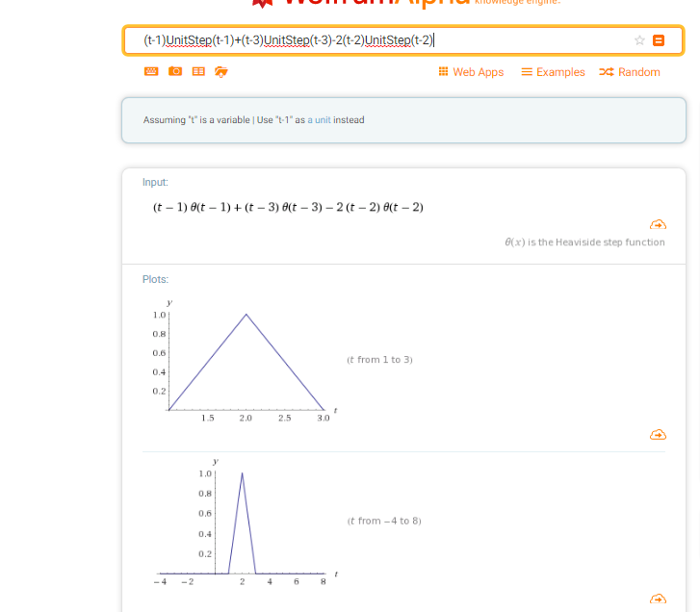Click the formatted Input expression
This screenshot has width=700, height=612.
point(288,208)
